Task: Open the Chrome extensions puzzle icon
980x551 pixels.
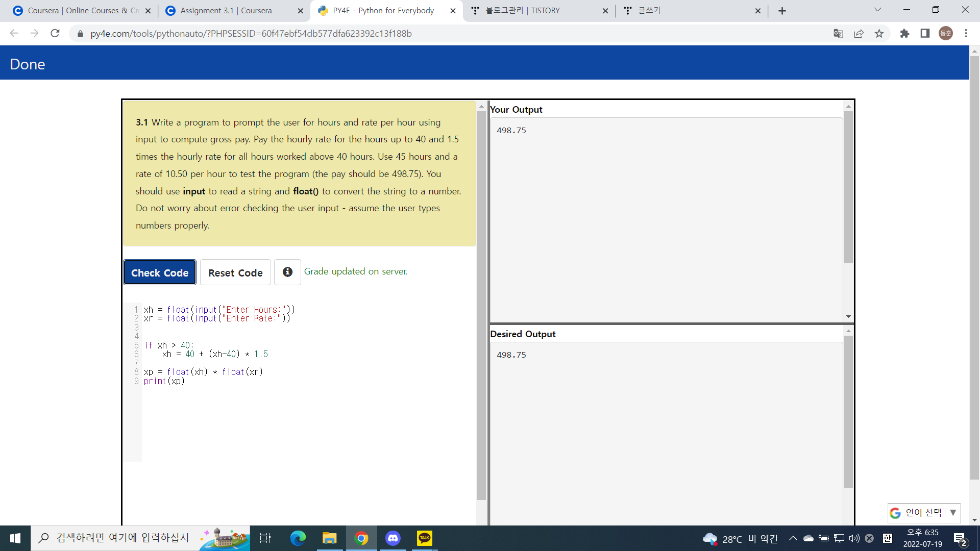Action: [904, 34]
